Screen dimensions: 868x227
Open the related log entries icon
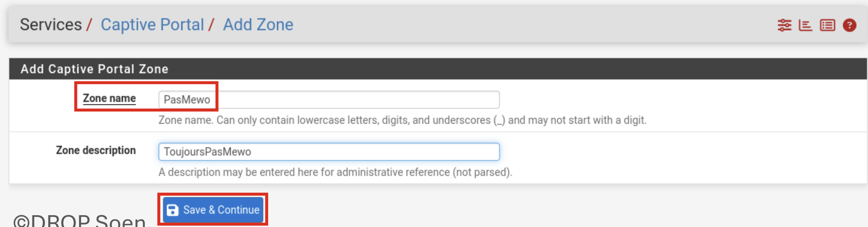pyautogui.click(x=827, y=25)
